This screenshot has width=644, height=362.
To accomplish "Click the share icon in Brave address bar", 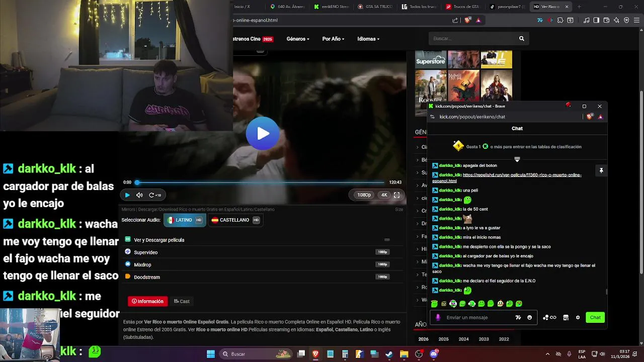I will pyautogui.click(x=455, y=20).
